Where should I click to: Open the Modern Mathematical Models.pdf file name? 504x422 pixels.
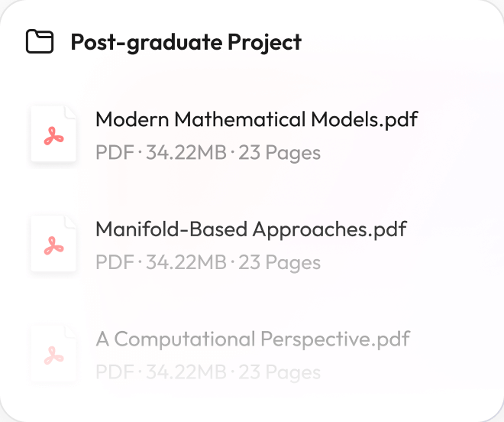click(257, 119)
